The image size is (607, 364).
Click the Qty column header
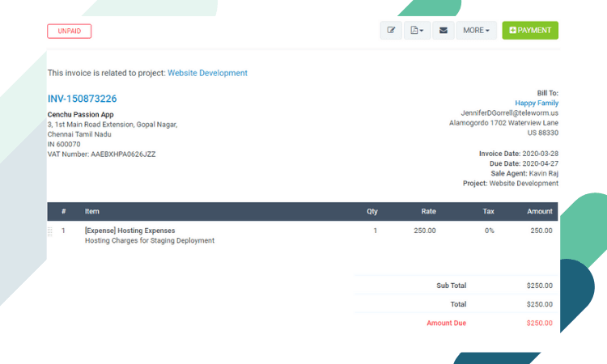372,211
